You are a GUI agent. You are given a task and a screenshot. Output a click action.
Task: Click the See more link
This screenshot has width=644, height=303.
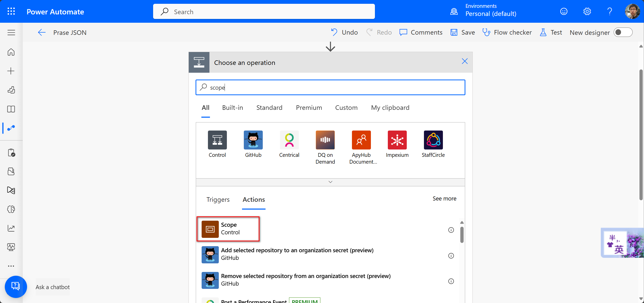pos(444,198)
